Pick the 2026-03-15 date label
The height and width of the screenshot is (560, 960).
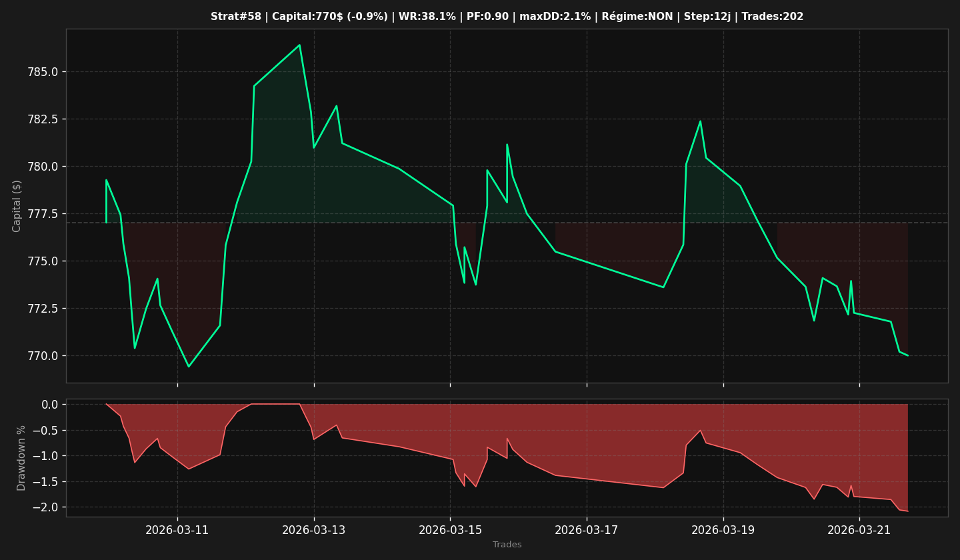(450, 530)
